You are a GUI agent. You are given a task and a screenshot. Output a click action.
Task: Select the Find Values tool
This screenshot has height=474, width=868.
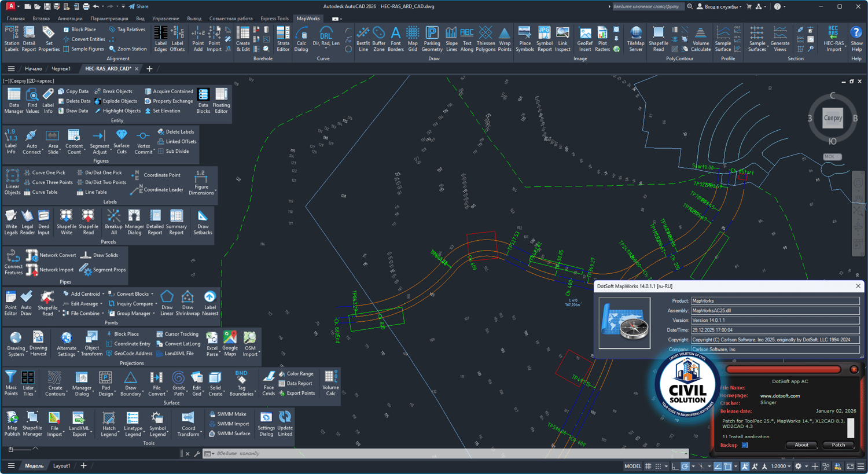pos(32,101)
